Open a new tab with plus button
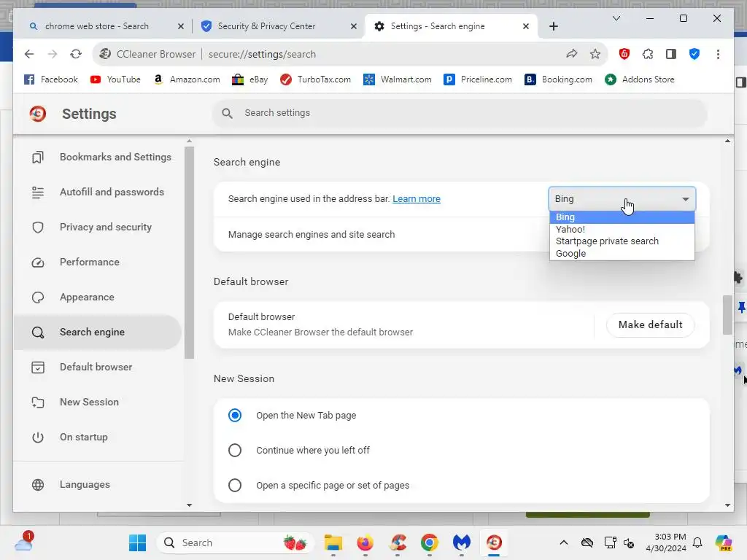Screen dimensions: 747x560 tap(553, 26)
